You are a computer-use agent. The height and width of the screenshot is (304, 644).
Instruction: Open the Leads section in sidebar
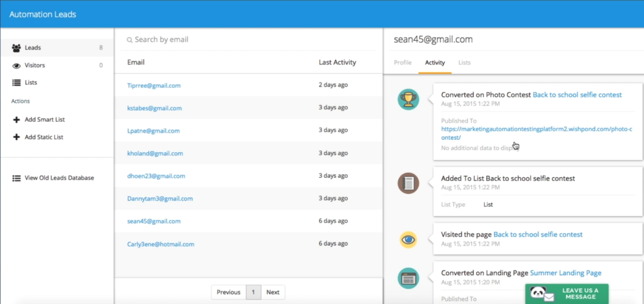tap(57, 48)
